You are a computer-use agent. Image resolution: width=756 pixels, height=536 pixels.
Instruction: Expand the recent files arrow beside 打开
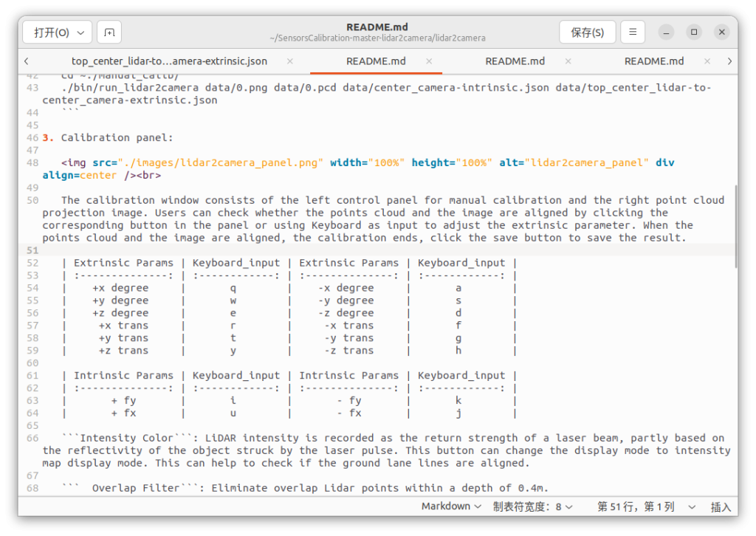click(x=80, y=32)
